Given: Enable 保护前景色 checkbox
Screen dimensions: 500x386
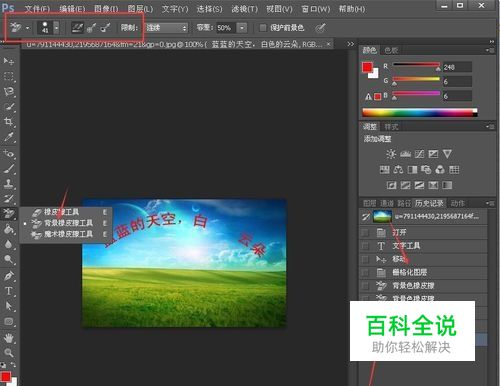Looking at the screenshot, I should pos(263,28).
